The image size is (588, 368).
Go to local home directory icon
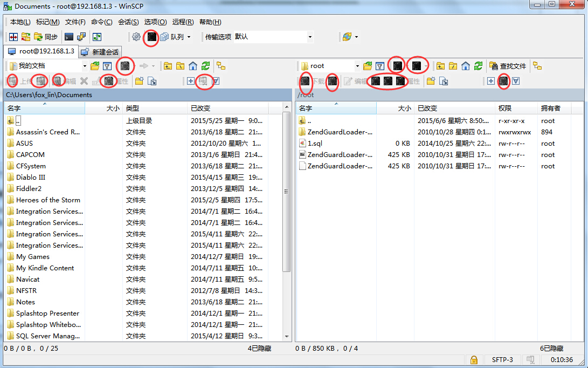193,66
